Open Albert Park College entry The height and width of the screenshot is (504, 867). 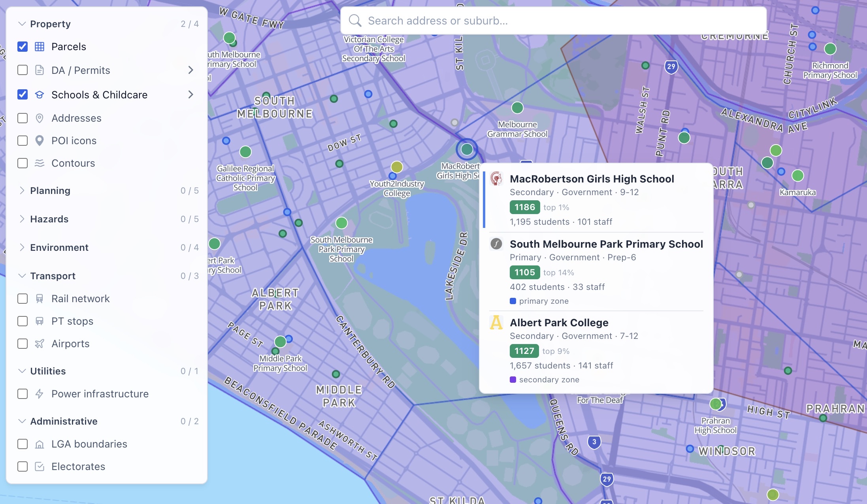tap(596, 351)
